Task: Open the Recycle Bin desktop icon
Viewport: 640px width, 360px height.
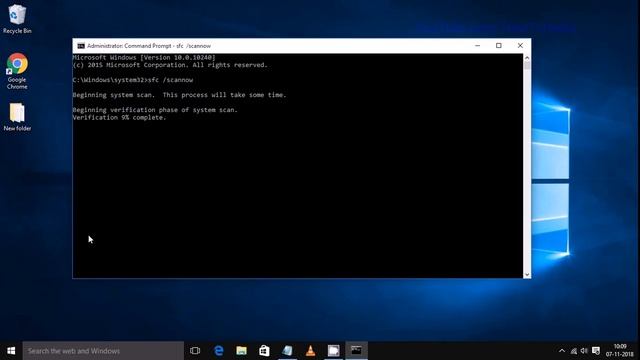Action: (x=17, y=19)
